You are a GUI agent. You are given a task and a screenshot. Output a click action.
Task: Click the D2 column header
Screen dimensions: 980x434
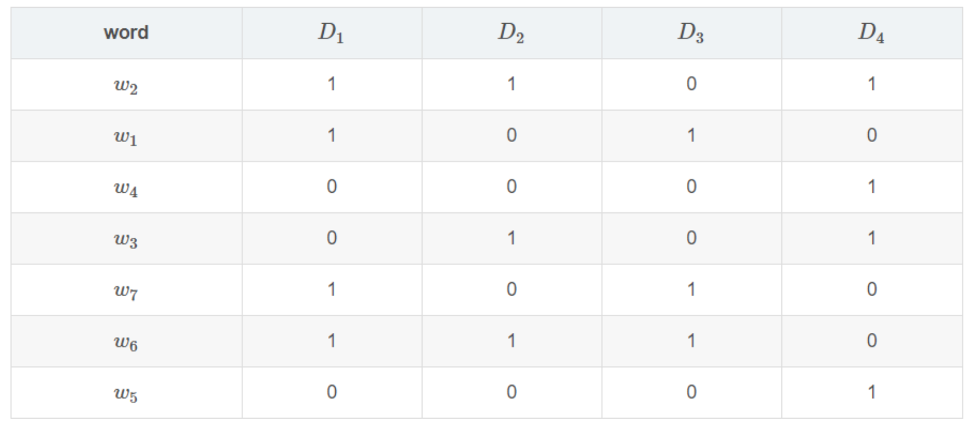pos(511,33)
